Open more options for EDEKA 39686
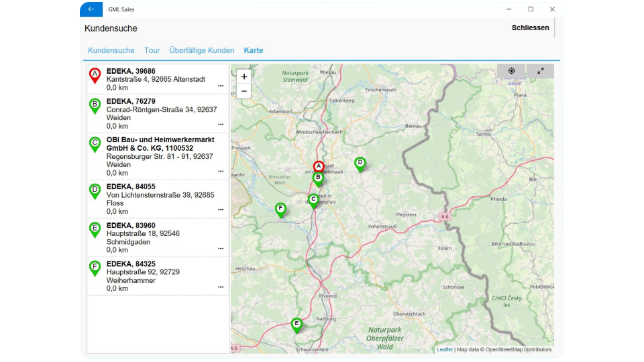The height and width of the screenshot is (362, 644). (x=221, y=86)
